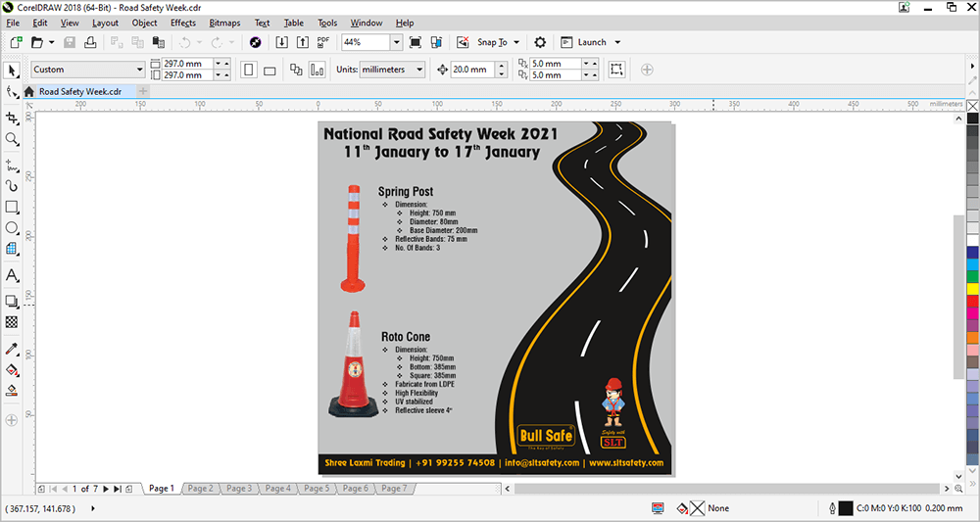Screen dimensions: 980x522
Task: Pick the yellow palette swatch
Action: tap(972, 289)
